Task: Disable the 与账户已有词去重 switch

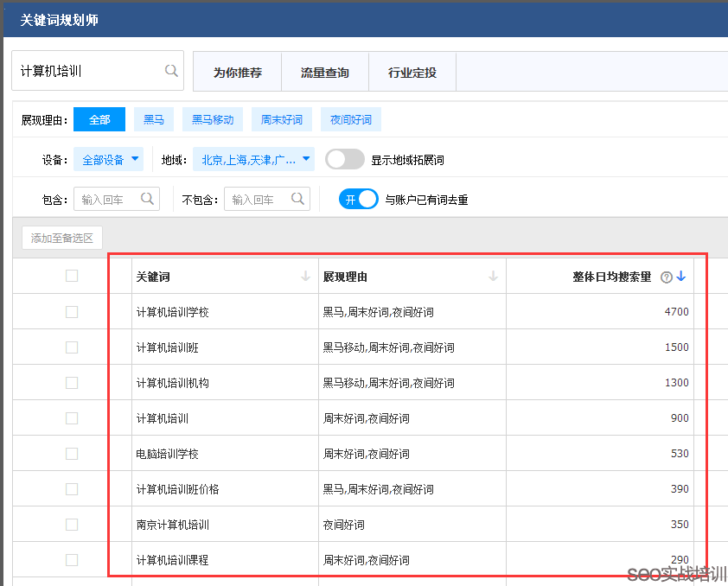Action: tap(358, 199)
